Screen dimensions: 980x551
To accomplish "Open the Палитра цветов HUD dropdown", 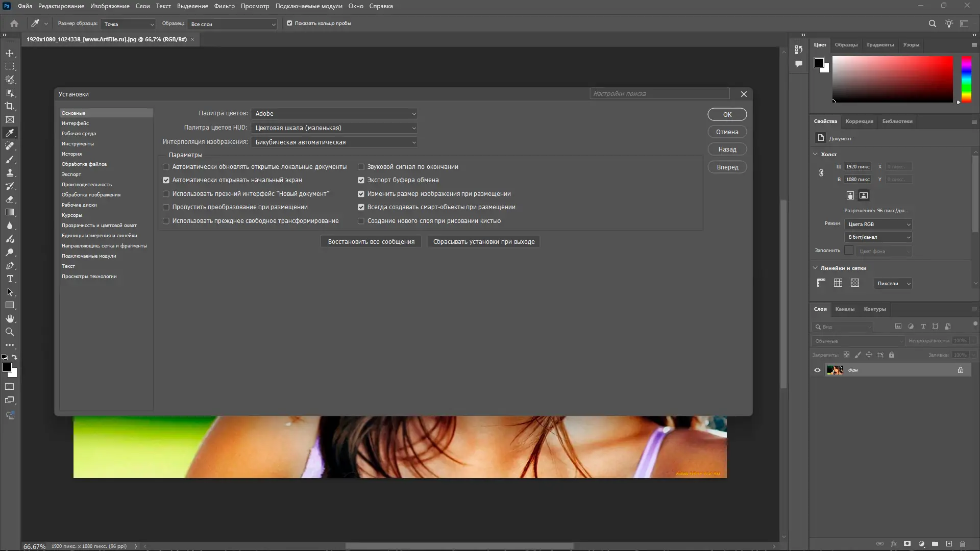I will (x=334, y=128).
